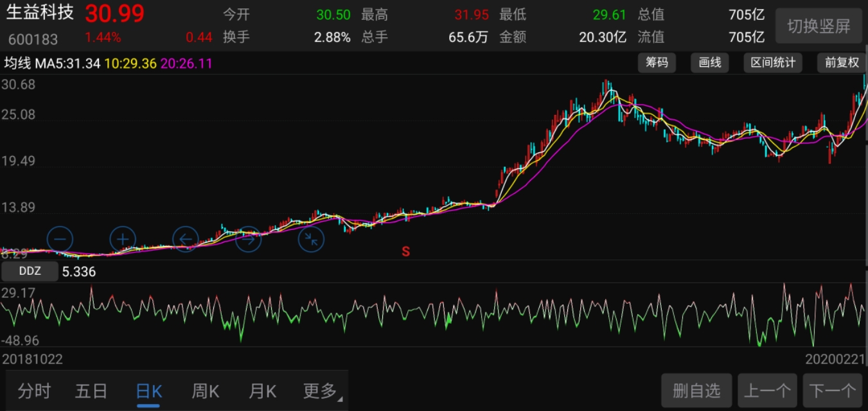Tap the zoom in plus circle icon
Screen dimensions: 868x411
click(123, 240)
